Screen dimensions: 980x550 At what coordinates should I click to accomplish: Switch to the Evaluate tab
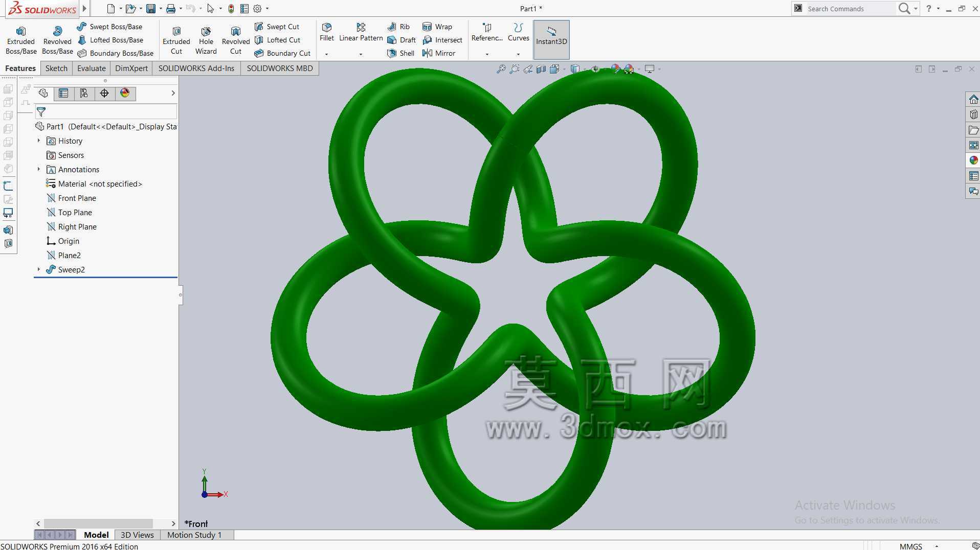(92, 68)
